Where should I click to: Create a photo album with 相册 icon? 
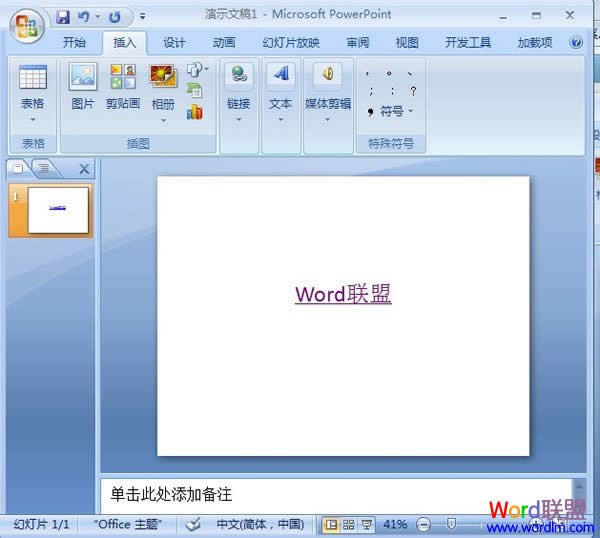pyautogui.click(x=163, y=76)
